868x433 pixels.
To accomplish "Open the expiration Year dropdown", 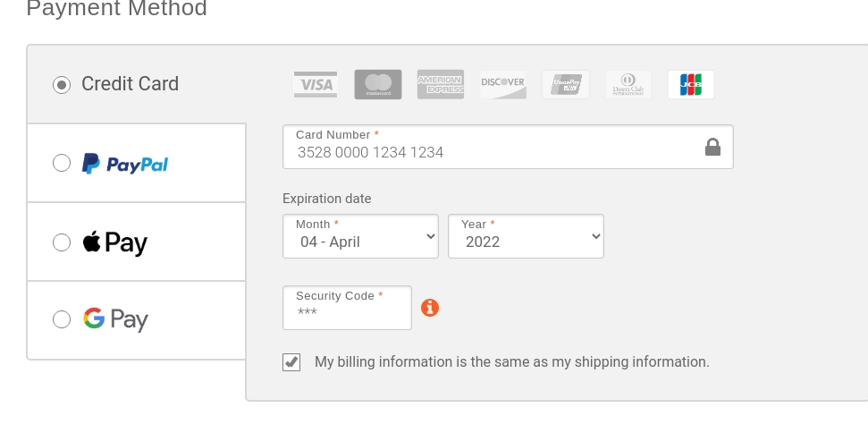I will pyautogui.click(x=526, y=236).
